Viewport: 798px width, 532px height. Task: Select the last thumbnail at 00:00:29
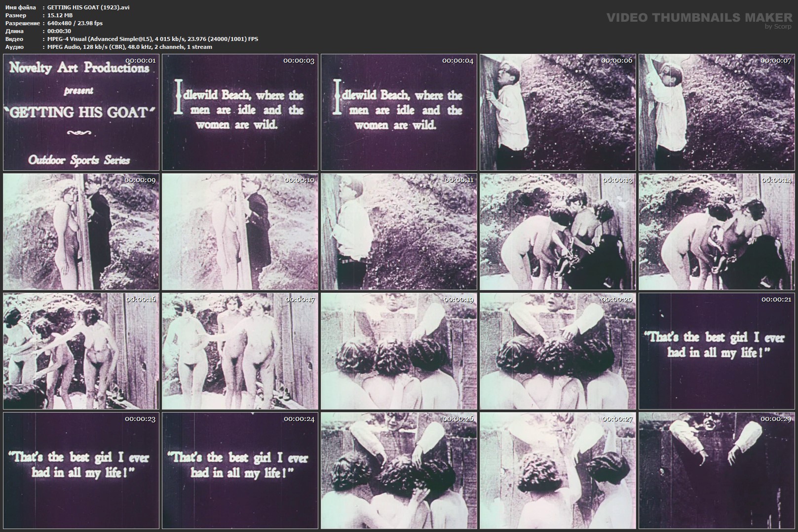(717, 471)
